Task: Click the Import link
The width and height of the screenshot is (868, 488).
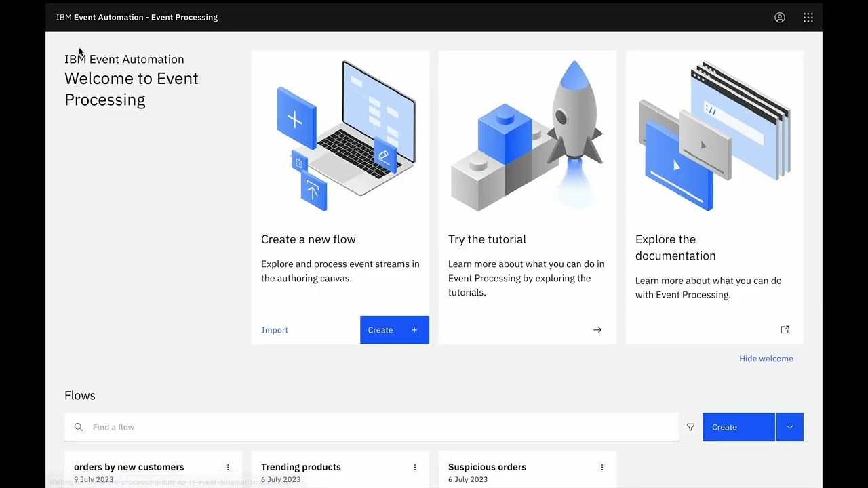Action: pyautogui.click(x=275, y=330)
